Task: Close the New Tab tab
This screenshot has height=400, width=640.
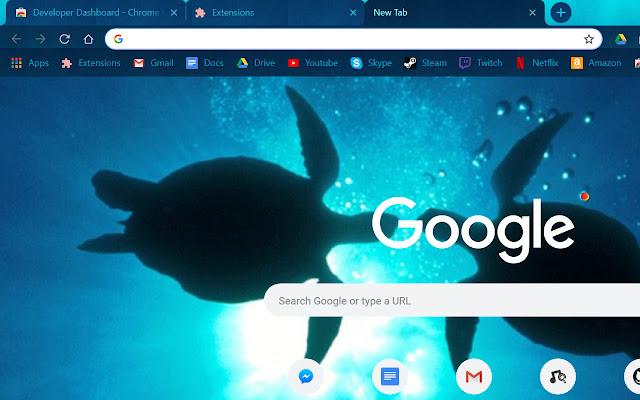Action: click(x=532, y=13)
